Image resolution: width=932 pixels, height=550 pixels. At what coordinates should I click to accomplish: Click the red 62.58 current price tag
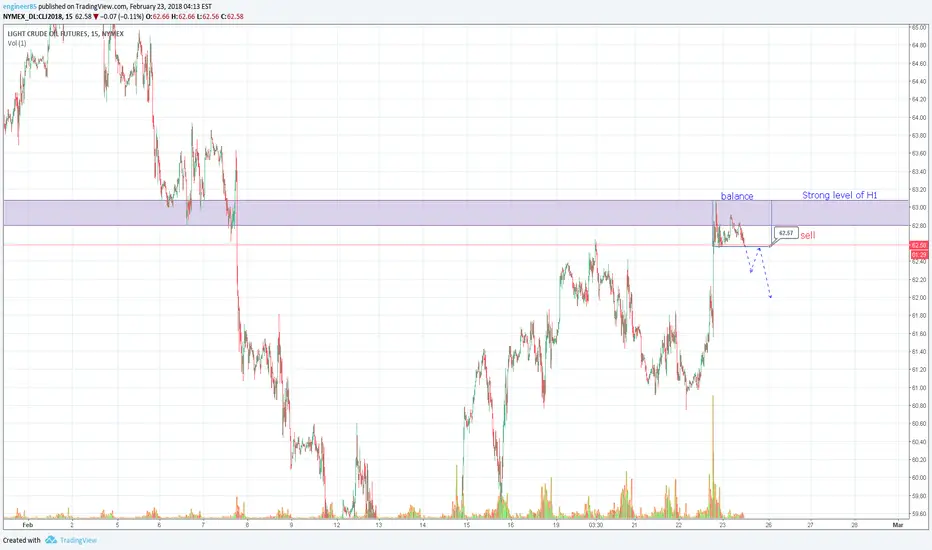(918, 245)
